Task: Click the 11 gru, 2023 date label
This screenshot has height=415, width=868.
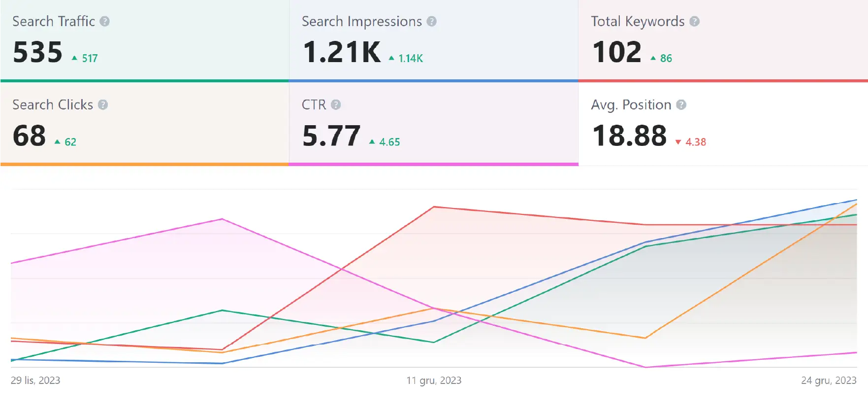Action: click(434, 380)
